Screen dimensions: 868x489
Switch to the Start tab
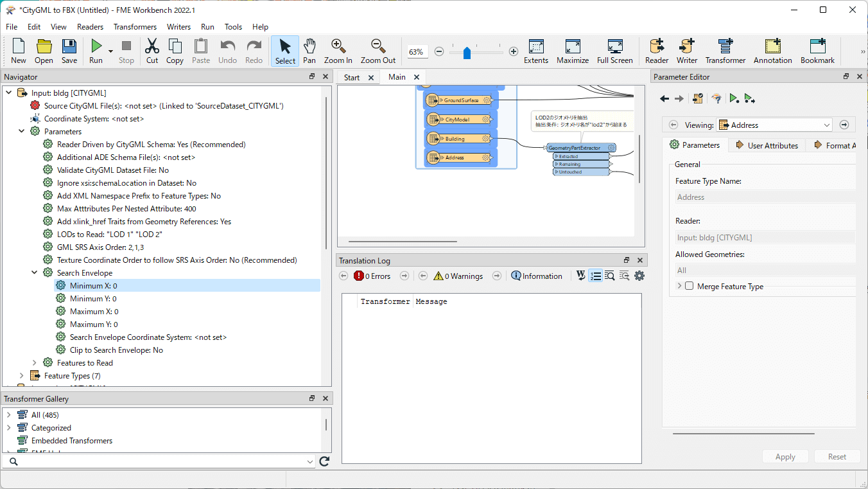coord(352,77)
